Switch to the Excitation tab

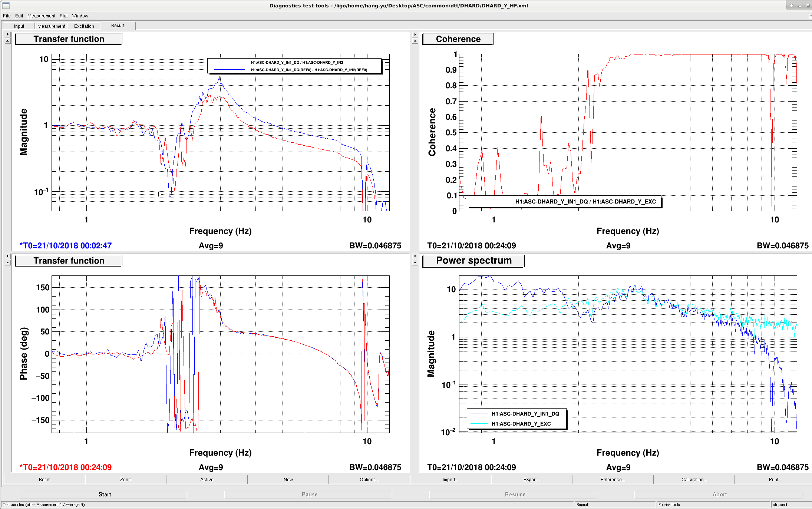point(84,26)
